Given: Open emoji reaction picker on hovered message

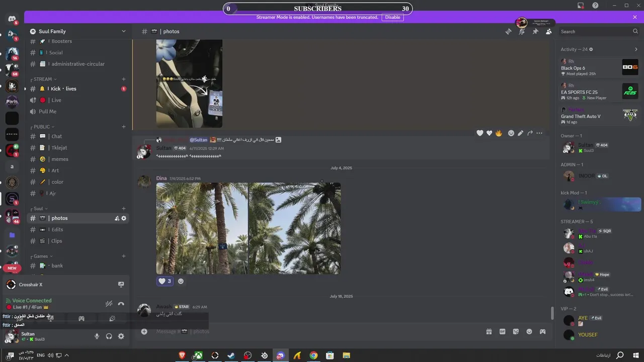Looking at the screenshot, I should (511, 133).
